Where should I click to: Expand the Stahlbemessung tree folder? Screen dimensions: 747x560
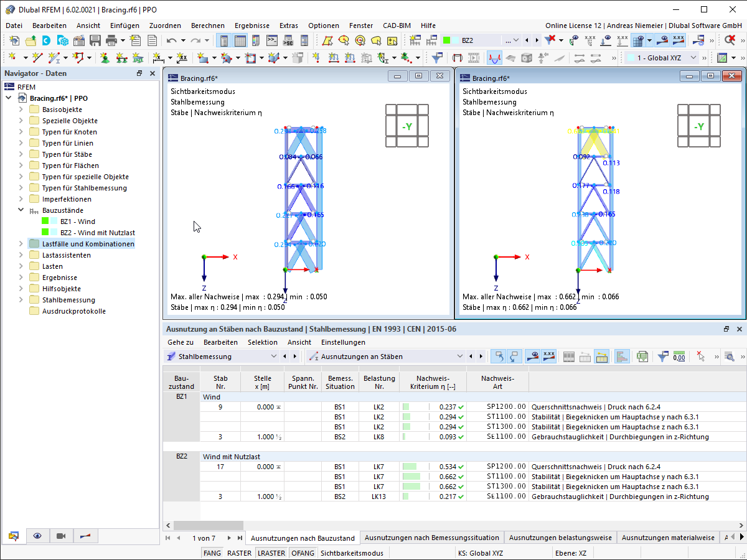click(21, 300)
